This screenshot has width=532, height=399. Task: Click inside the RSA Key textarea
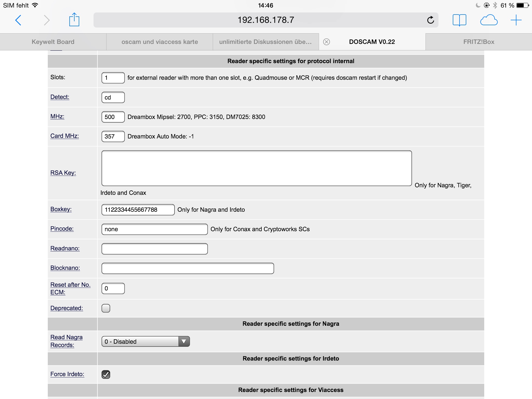[x=256, y=168]
